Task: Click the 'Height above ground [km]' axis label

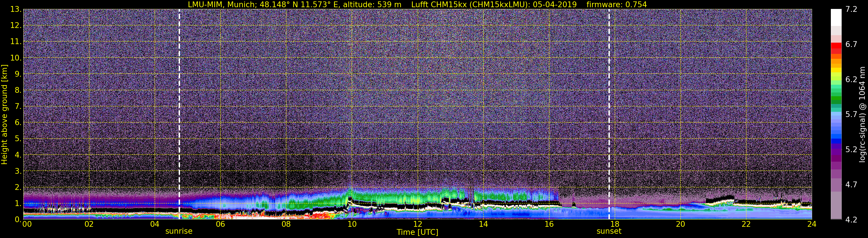Action: pos(4,114)
